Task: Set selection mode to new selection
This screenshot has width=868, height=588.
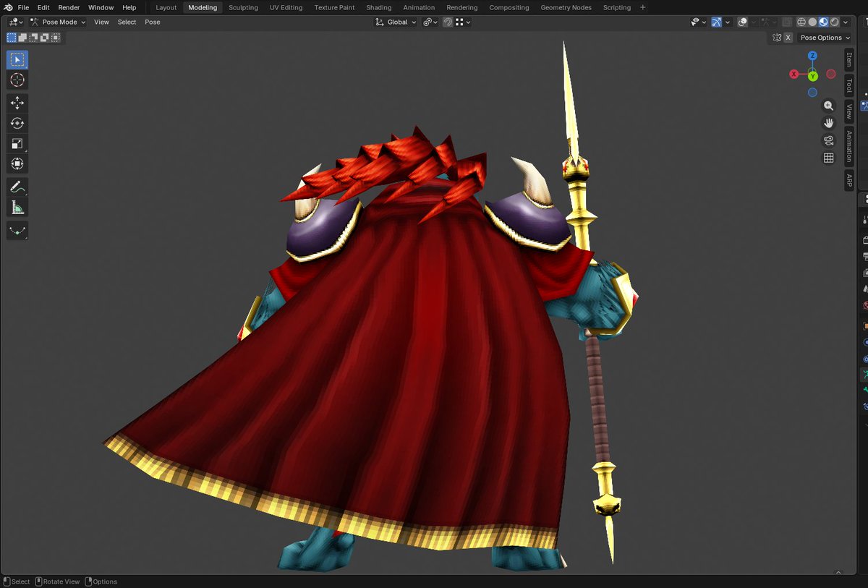Action: 12,37
